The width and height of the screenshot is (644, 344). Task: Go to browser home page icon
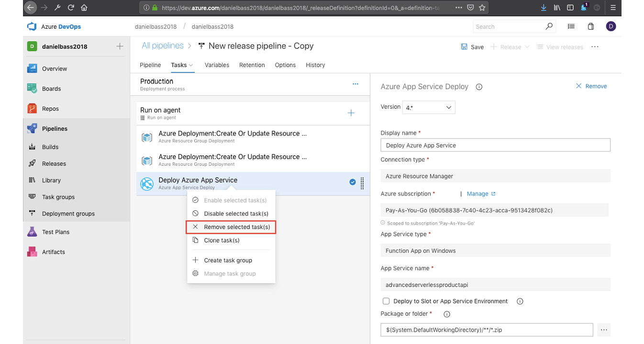pos(84,8)
